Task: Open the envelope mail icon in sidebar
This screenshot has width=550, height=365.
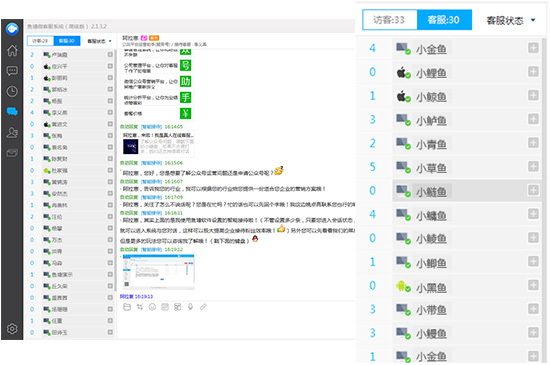Action: [12, 153]
